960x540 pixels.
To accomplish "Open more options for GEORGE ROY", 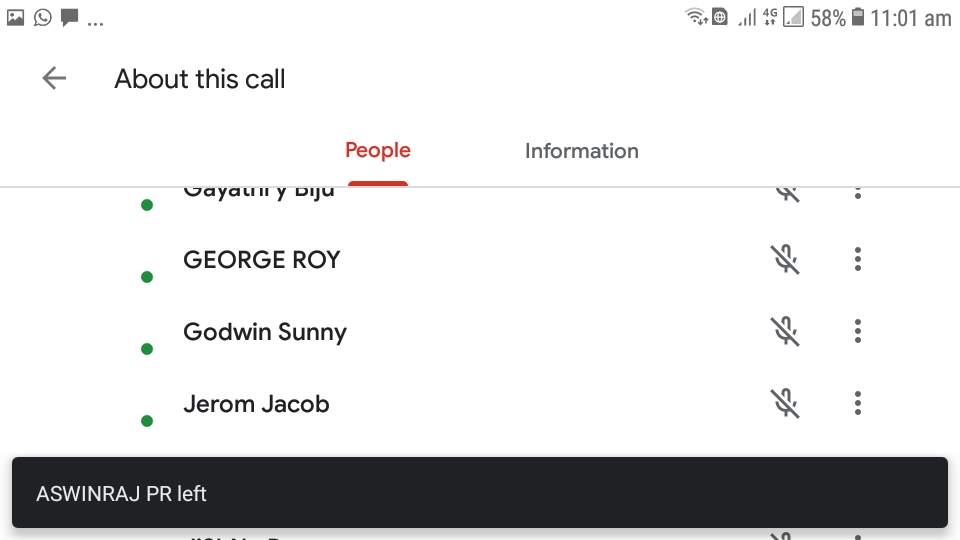I will tap(858, 260).
